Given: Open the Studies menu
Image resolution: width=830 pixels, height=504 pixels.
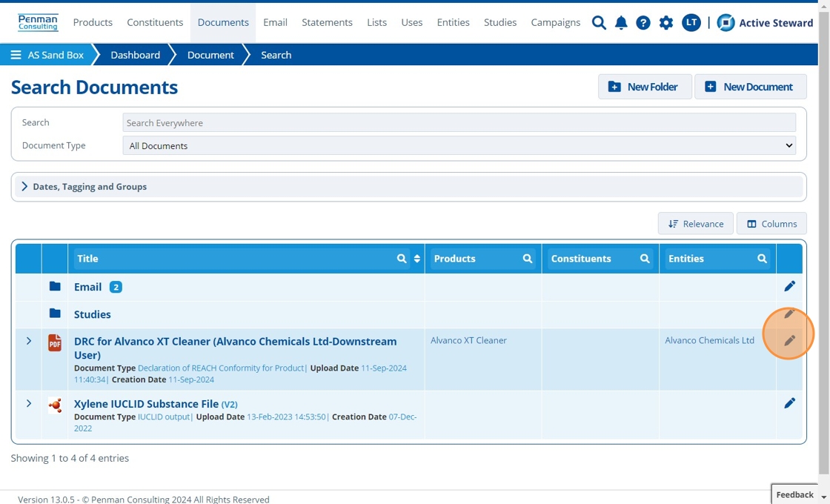Looking at the screenshot, I should [x=500, y=22].
